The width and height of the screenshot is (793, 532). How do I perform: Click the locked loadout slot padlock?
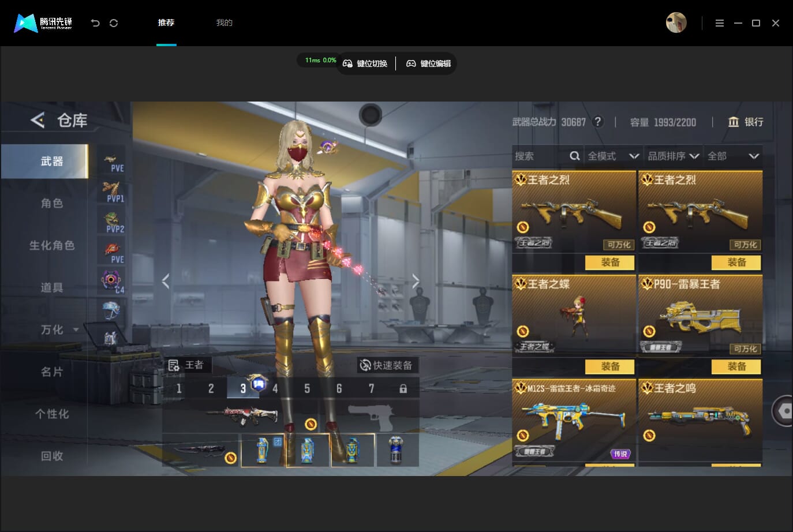403,388
